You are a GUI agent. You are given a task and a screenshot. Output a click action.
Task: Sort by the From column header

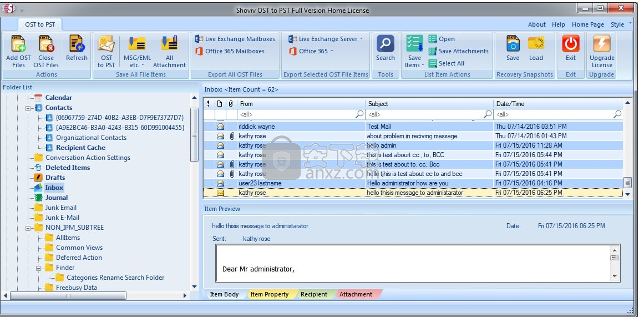301,104
